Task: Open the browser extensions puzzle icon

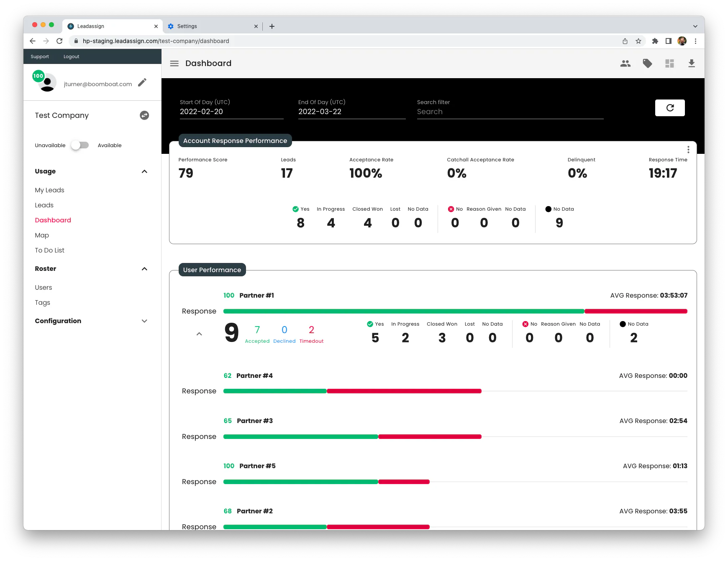Action: 655,41
